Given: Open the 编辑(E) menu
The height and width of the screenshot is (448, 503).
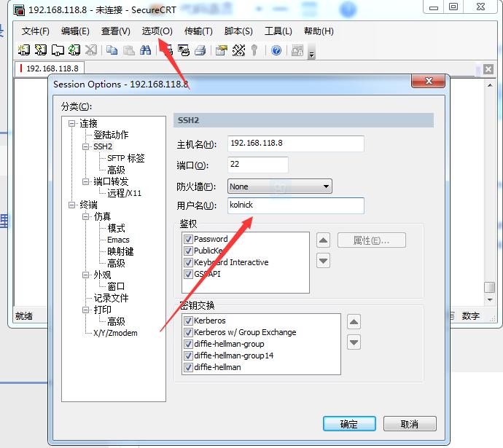Looking at the screenshot, I should click(x=75, y=31).
